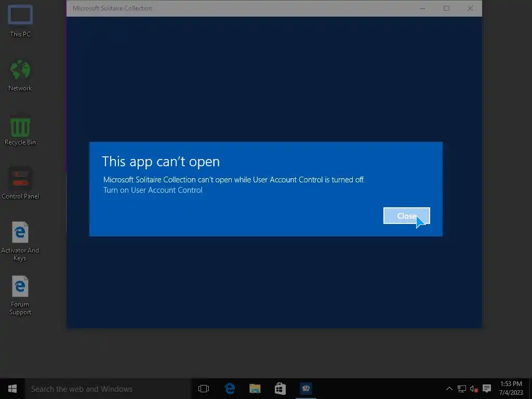Close the 'This app can't open' dialog
The width and height of the screenshot is (532, 399).
(x=406, y=216)
